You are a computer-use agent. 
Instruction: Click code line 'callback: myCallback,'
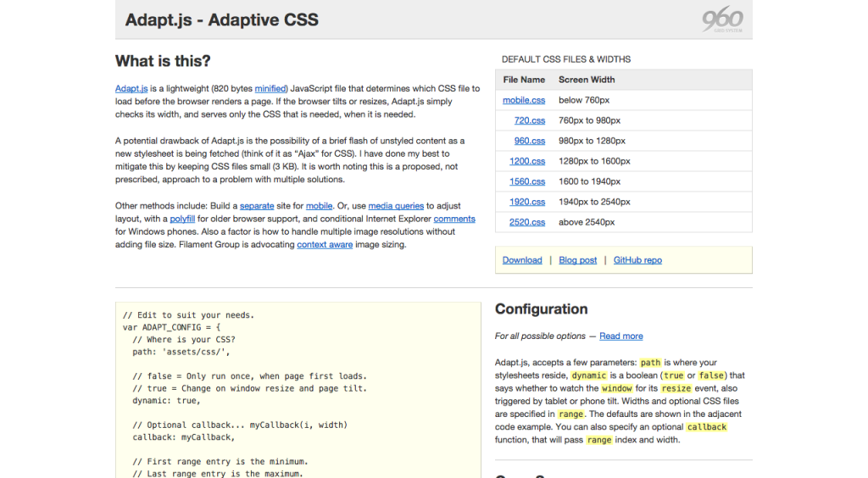pos(184,437)
